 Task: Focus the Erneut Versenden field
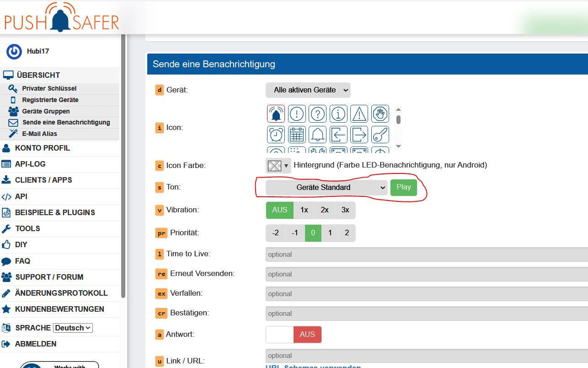[x=427, y=274]
